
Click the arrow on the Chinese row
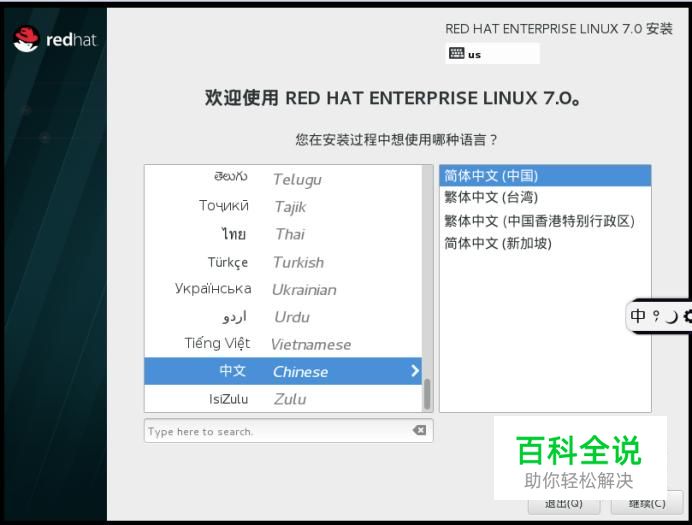coord(414,371)
